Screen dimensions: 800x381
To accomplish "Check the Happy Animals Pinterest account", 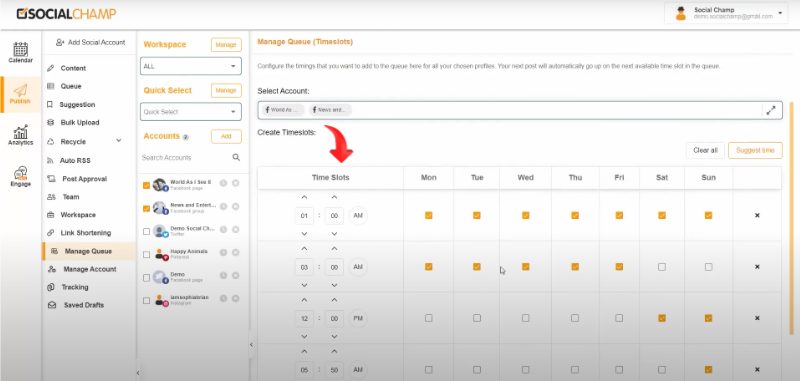I will pyautogui.click(x=146, y=255).
